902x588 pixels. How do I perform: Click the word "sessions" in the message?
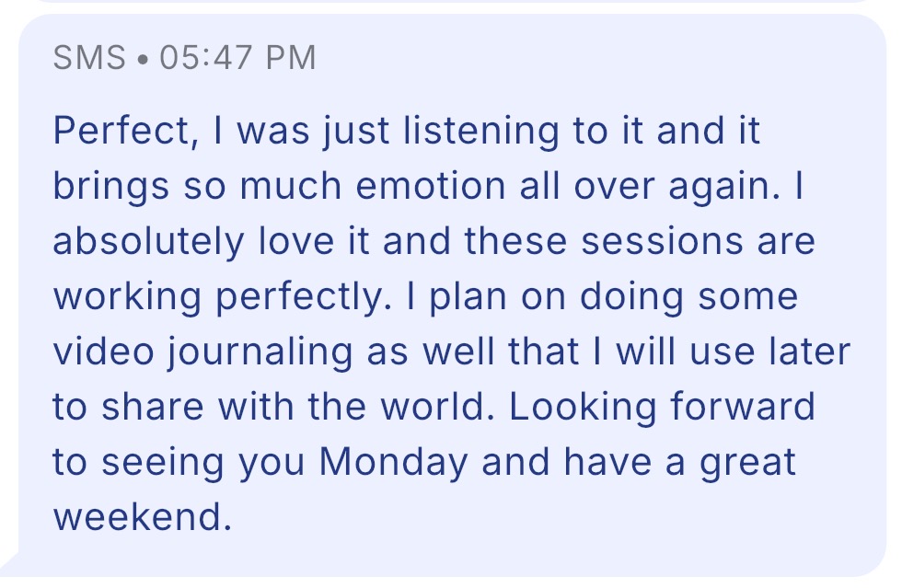662,241
